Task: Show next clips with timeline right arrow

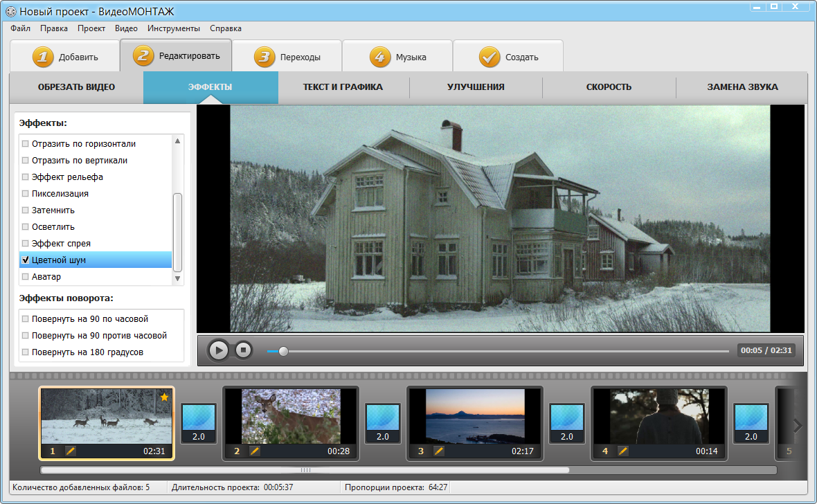Action: [x=797, y=426]
